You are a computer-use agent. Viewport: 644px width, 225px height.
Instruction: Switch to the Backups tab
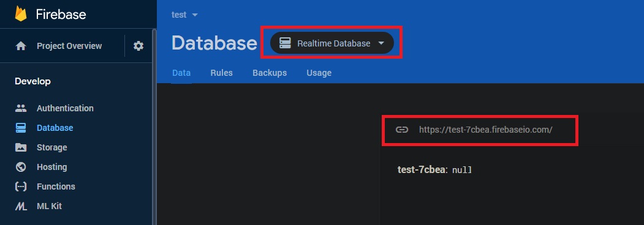(270, 73)
